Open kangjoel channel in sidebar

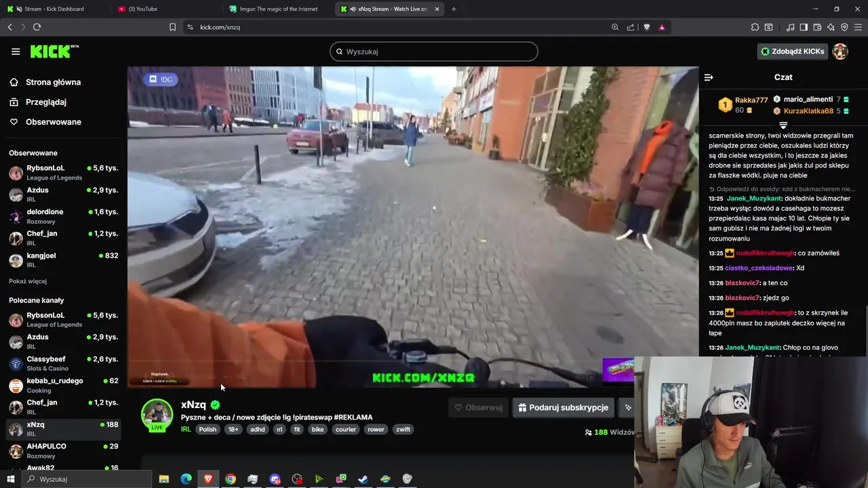64,260
